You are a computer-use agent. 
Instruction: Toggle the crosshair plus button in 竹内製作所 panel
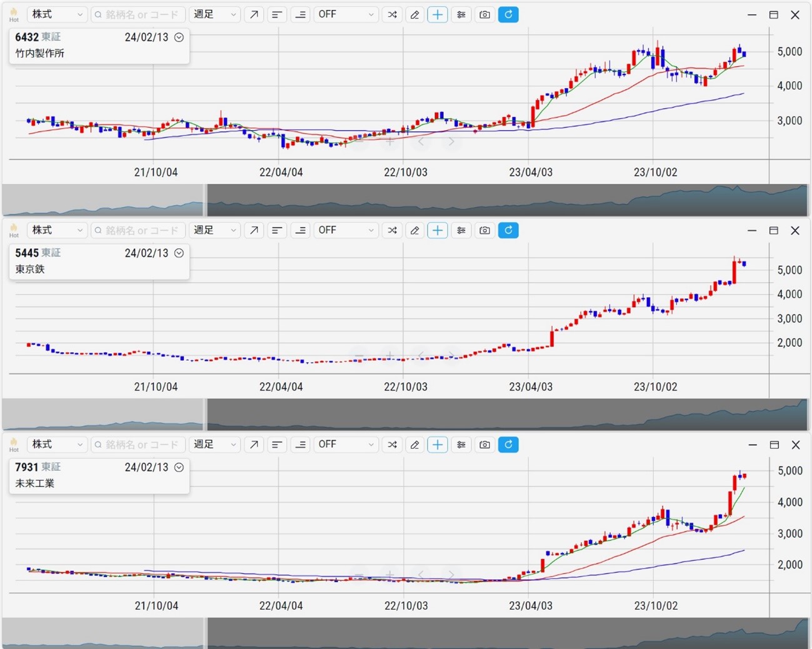click(x=438, y=14)
